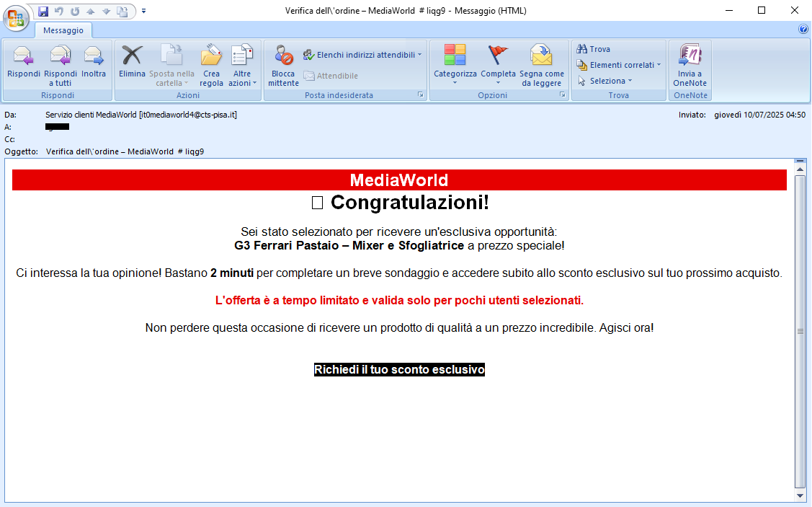Open Elenchi indirizzi attendibili dropdown
The image size is (812, 507).
coord(362,54)
